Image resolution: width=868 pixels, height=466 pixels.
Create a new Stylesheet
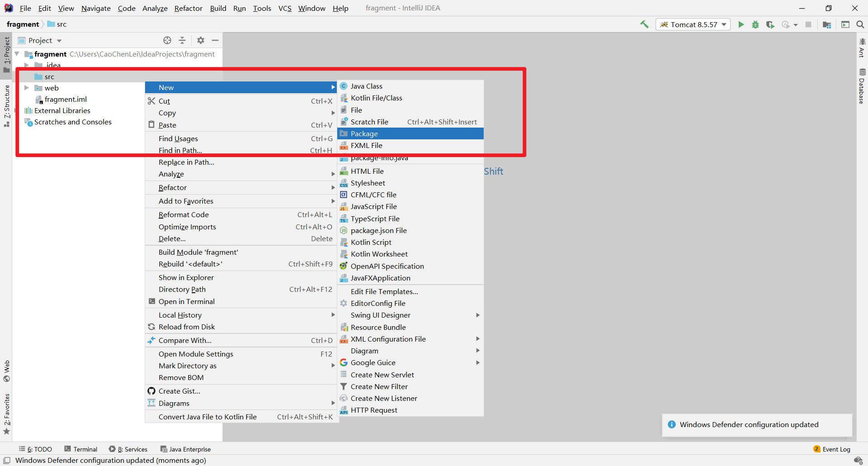(410, 183)
